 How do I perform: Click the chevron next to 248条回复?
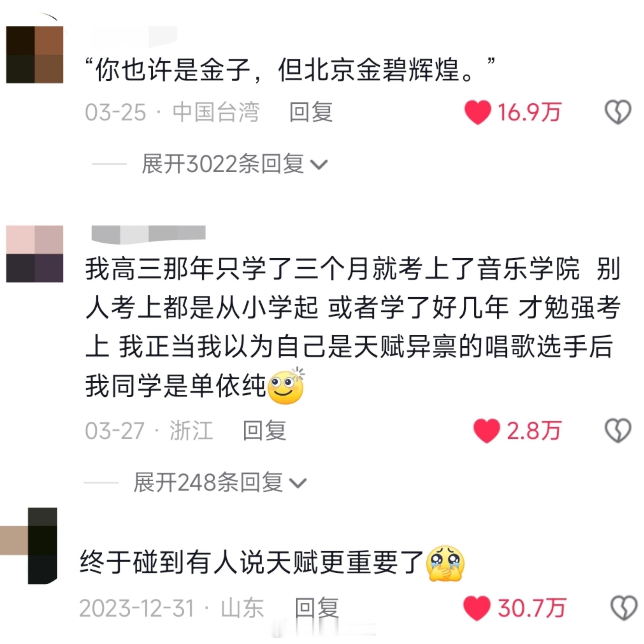(298, 483)
